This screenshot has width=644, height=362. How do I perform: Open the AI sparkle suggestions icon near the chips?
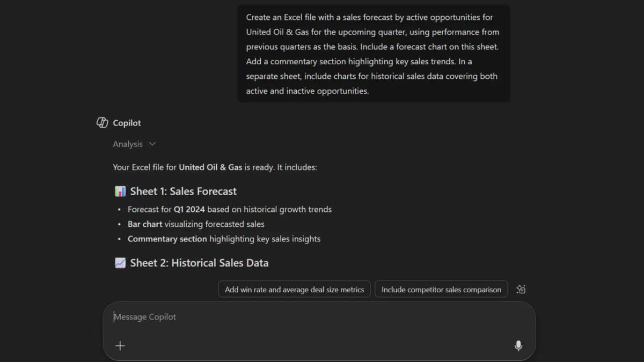[x=520, y=289]
